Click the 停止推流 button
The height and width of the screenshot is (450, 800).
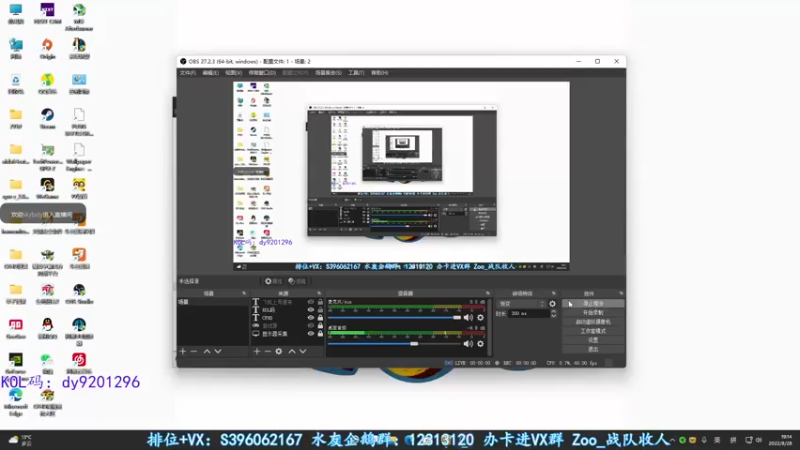point(593,304)
